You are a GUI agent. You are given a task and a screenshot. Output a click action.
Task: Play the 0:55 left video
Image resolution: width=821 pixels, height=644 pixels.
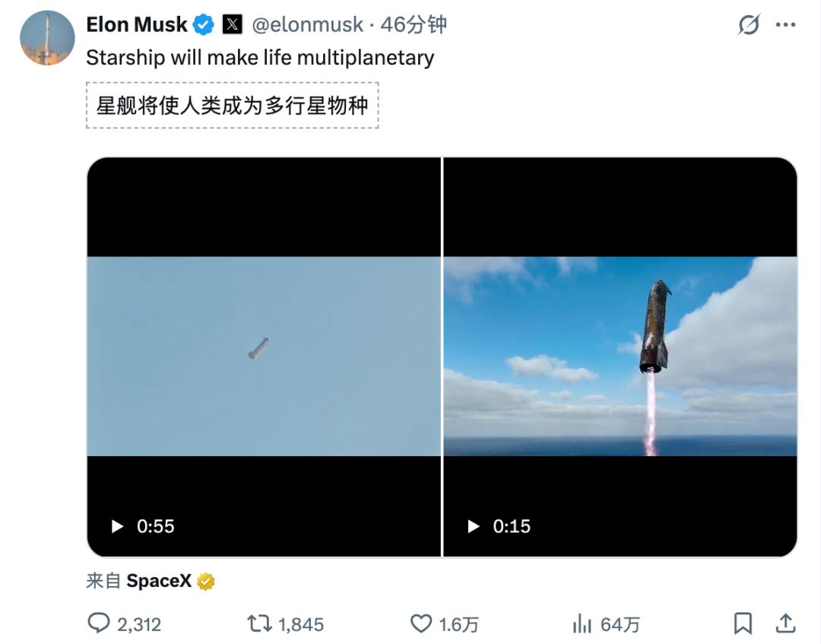(117, 526)
